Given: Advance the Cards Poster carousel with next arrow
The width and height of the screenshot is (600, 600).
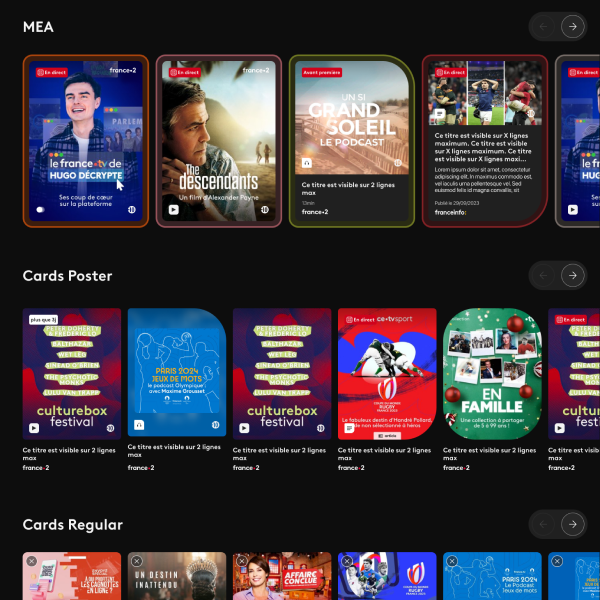Looking at the screenshot, I should point(572,276).
